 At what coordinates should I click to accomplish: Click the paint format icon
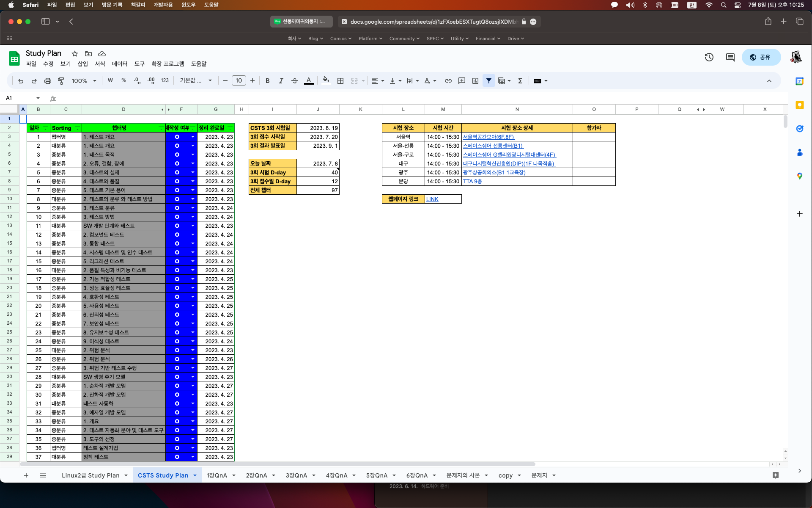pos(61,81)
